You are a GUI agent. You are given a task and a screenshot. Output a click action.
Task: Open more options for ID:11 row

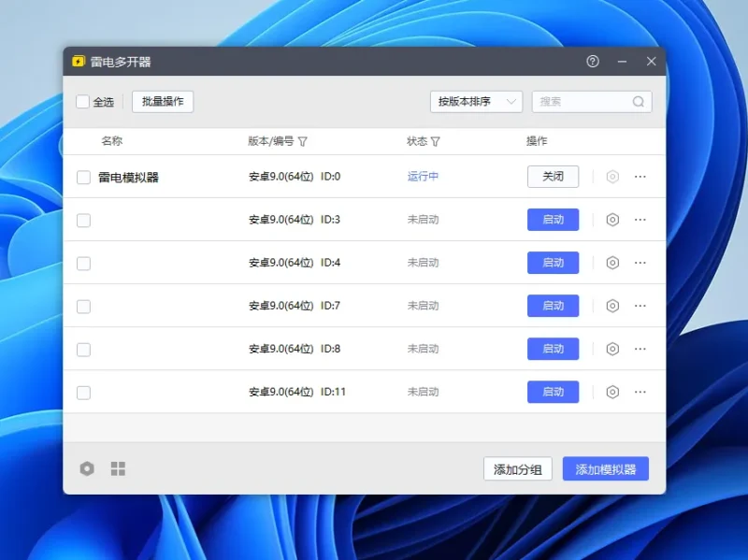[x=640, y=392]
